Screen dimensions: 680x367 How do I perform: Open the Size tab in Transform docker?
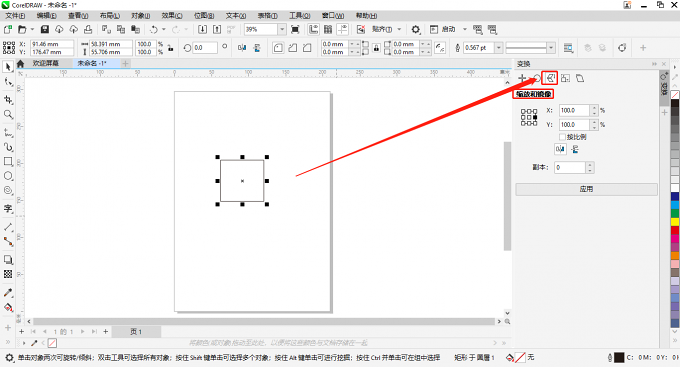click(565, 79)
